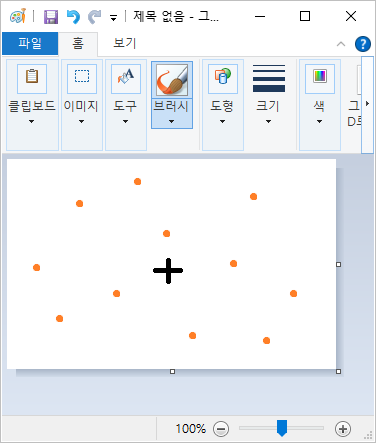Select the 브러시 brush tool icon
Viewport: 376px width, 443px height.
(x=172, y=80)
